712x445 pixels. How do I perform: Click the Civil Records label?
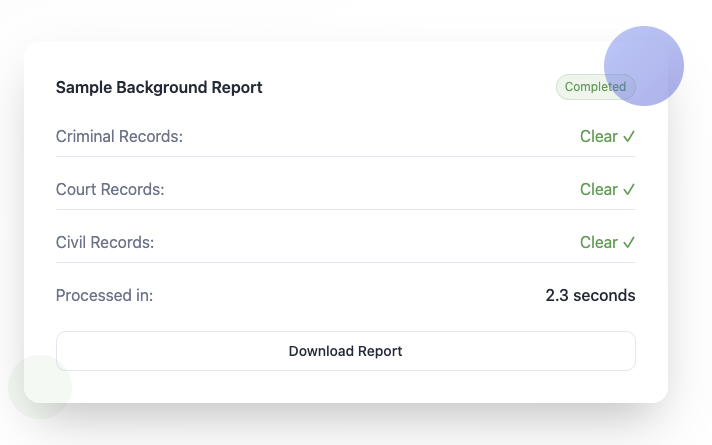point(105,243)
